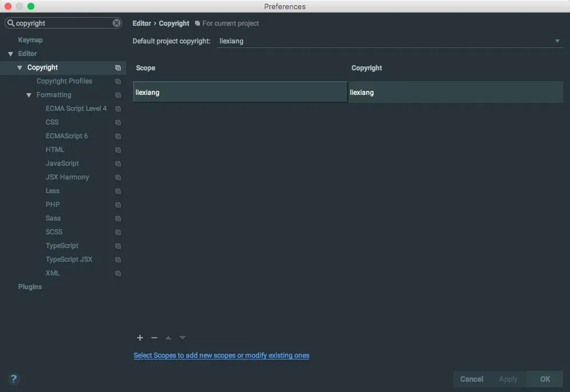
Task: Click into the copyright search field
Action: 63,23
